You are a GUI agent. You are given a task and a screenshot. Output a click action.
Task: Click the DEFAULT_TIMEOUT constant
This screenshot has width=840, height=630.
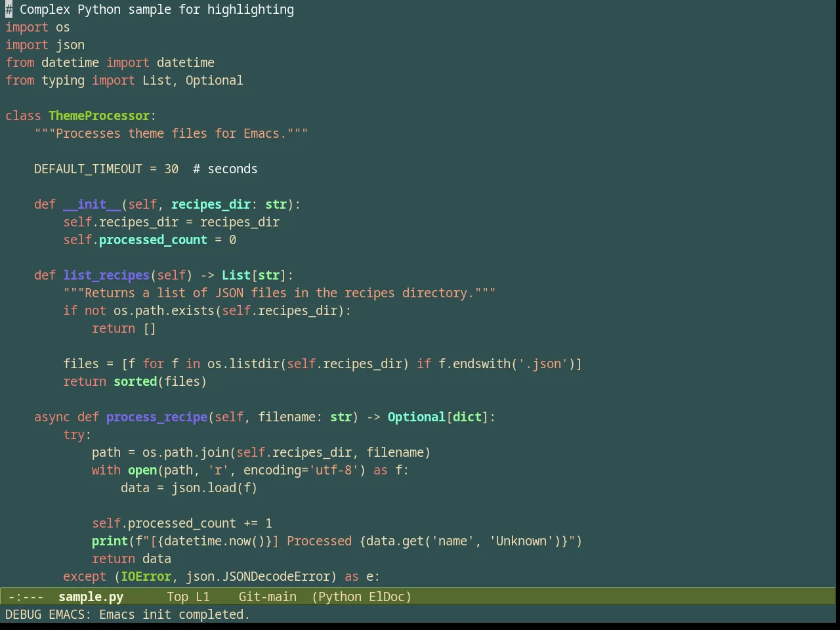pyautogui.click(x=88, y=169)
